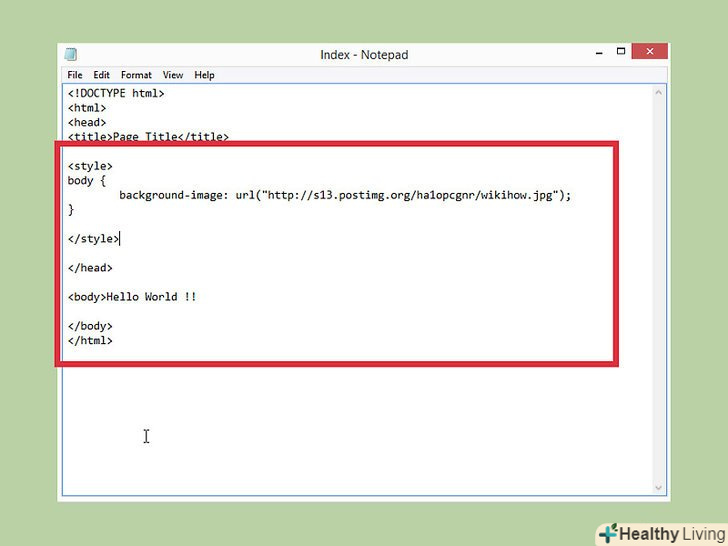Click the 'body {' line
Screen dimensions: 728x546
(x=87, y=181)
